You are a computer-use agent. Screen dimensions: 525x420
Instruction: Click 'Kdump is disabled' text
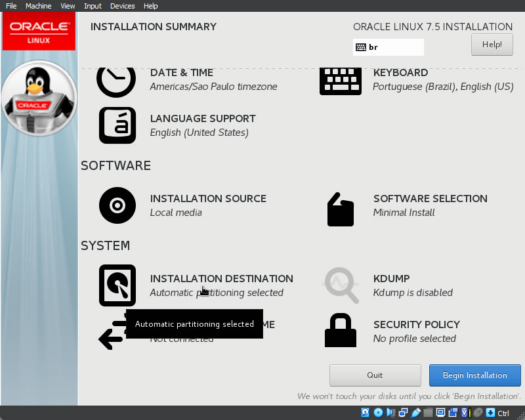[x=413, y=293]
